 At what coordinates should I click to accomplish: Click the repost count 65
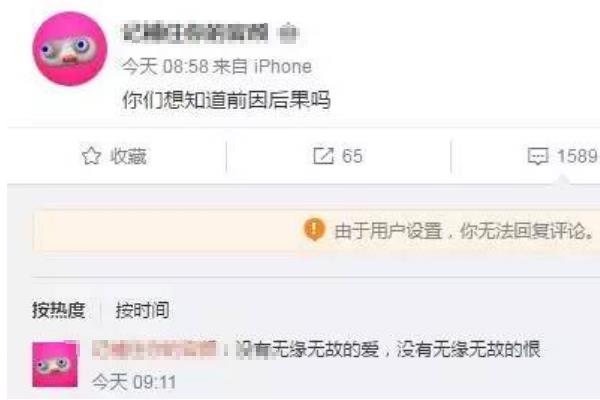(x=352, y=156)
